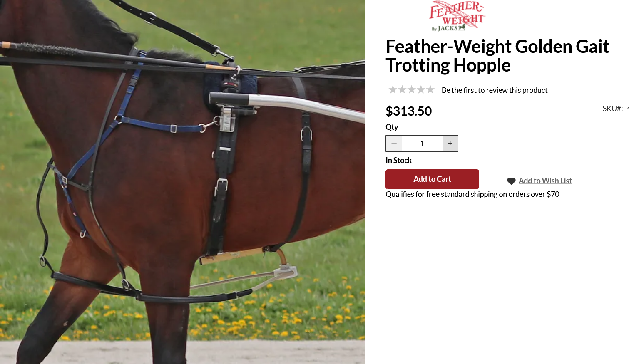Click the In Stock availability label
The height and width of the screenshot is (364, 629).
click(x=398, y=161)
